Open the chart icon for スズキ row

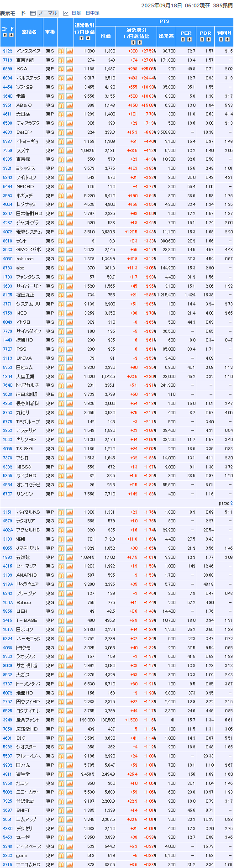click(69, 151)
